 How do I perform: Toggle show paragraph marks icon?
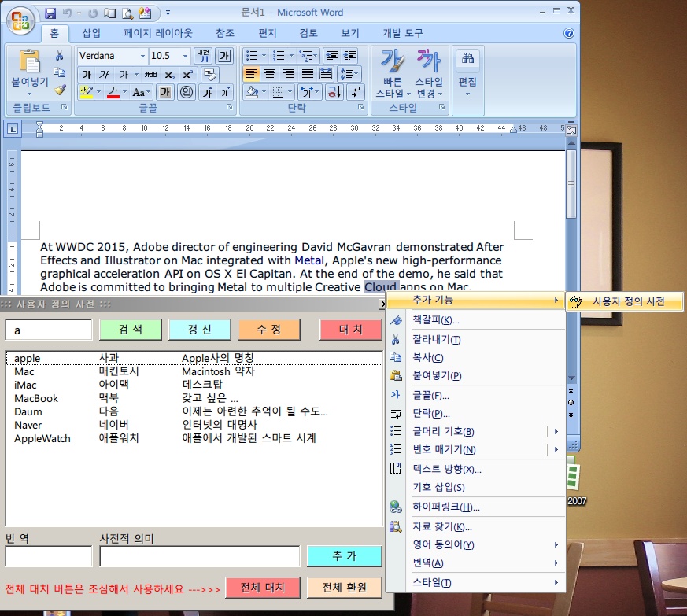[x=356, y=92]
